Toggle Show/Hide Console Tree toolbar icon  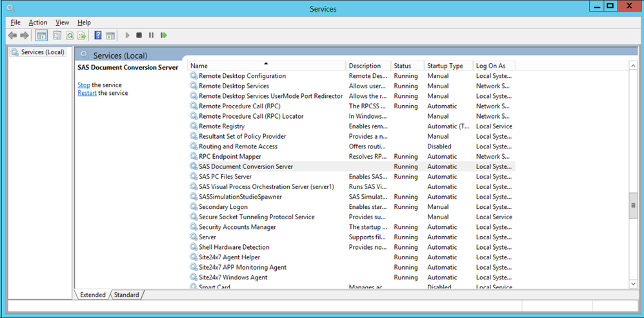(x=41, y=35)
